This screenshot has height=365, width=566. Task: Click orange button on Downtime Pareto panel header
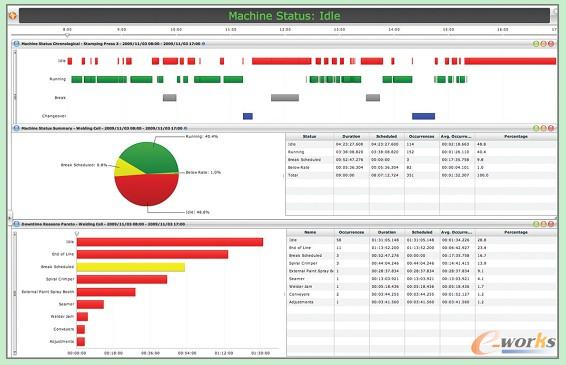[544, 224]
